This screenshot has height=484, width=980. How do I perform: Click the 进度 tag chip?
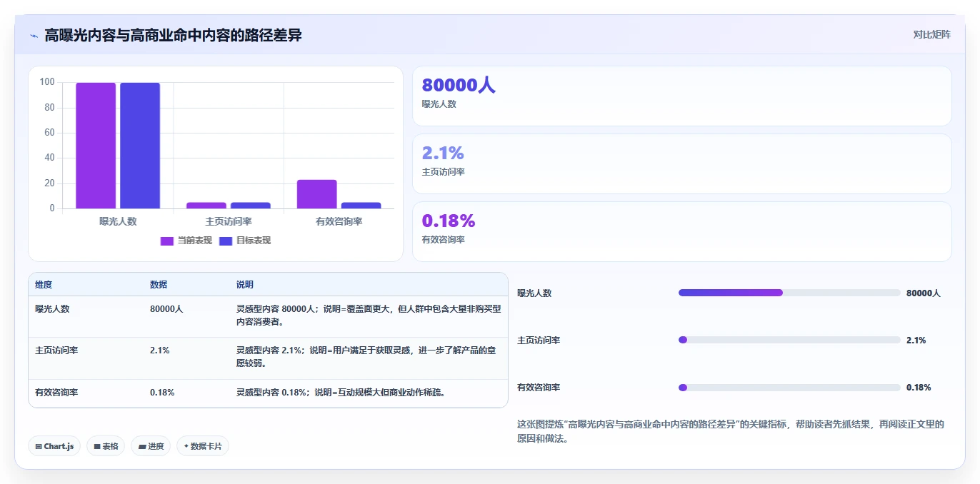(151, 446)
